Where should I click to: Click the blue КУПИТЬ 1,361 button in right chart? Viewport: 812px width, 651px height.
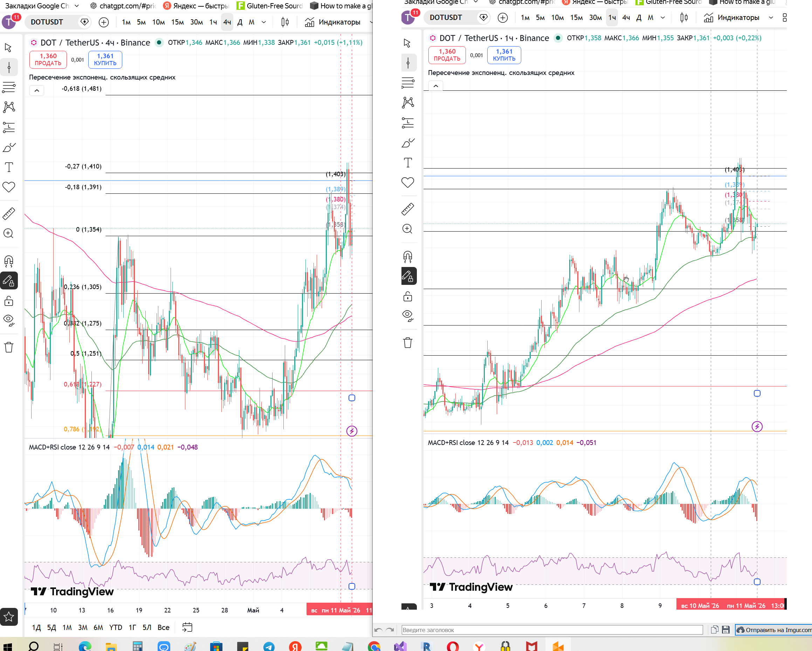pyautogui.click(x=504, y=55)
